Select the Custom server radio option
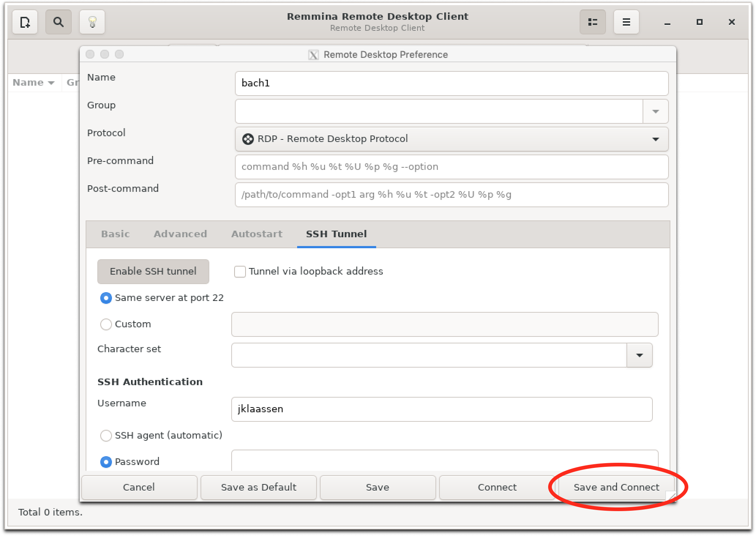756x536 pixels. coord(106,324)
